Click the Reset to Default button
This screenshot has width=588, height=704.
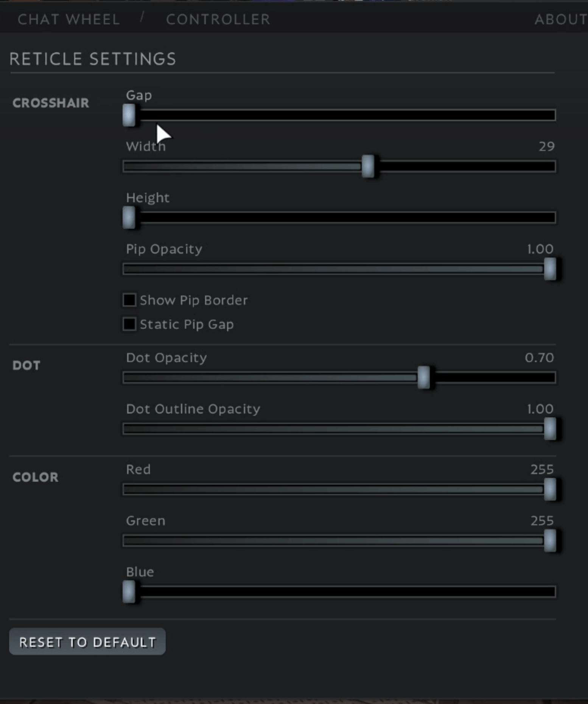pos(87,642)
